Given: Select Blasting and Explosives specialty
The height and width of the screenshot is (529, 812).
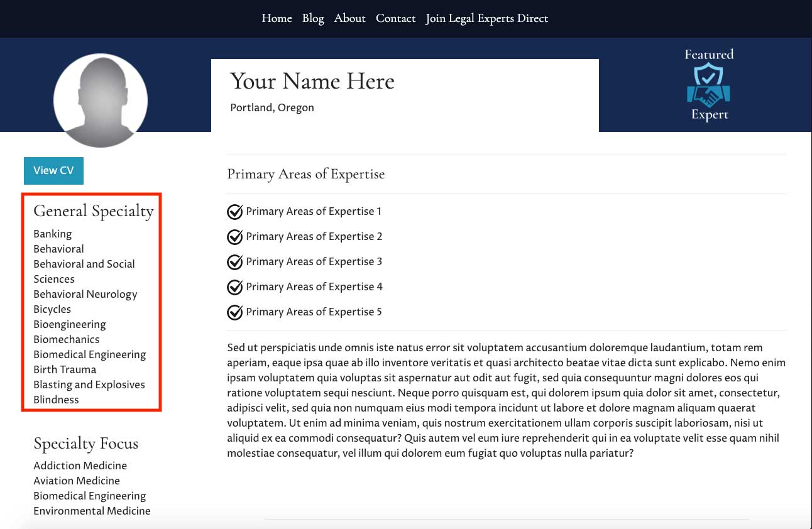Looking at the screenshot, I should pos(89,384).
